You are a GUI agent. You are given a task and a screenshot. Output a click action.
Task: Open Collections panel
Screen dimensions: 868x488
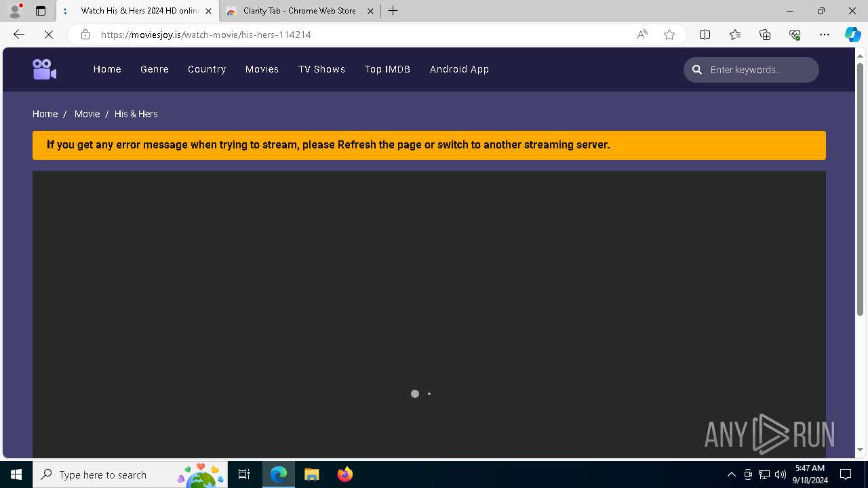point(765,35)
